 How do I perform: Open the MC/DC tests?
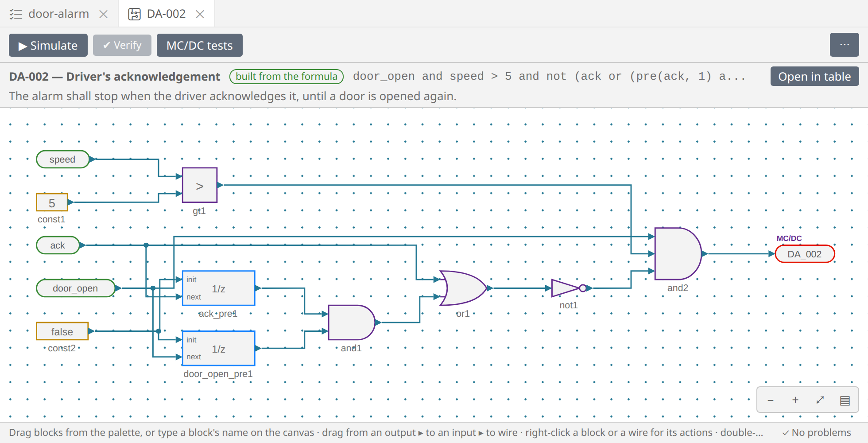(200, 45)
